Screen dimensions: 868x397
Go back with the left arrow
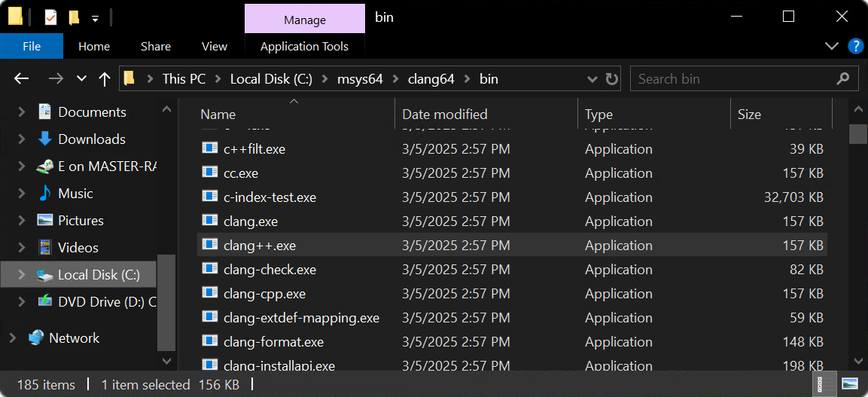coord(21,79)
